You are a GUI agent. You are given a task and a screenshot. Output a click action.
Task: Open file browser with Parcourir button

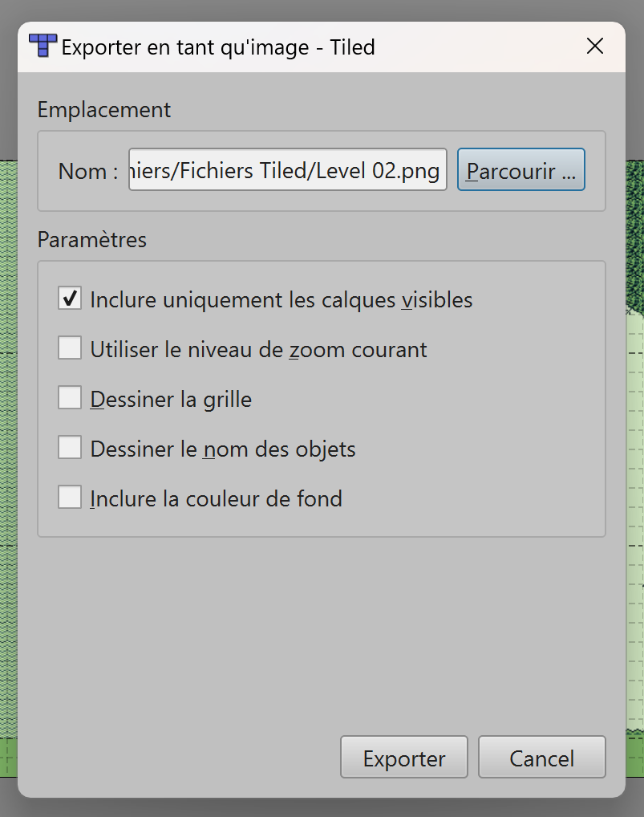(520, 170)
